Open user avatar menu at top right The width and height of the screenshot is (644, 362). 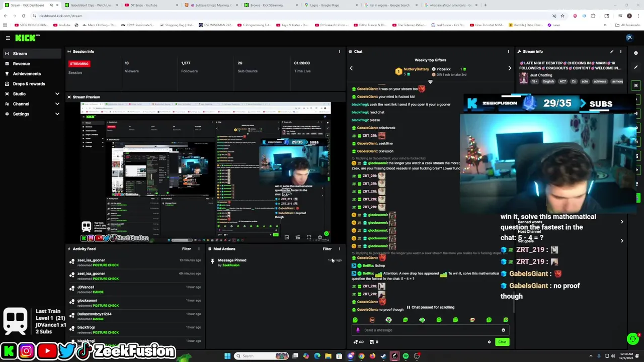[x=629, y=38]
